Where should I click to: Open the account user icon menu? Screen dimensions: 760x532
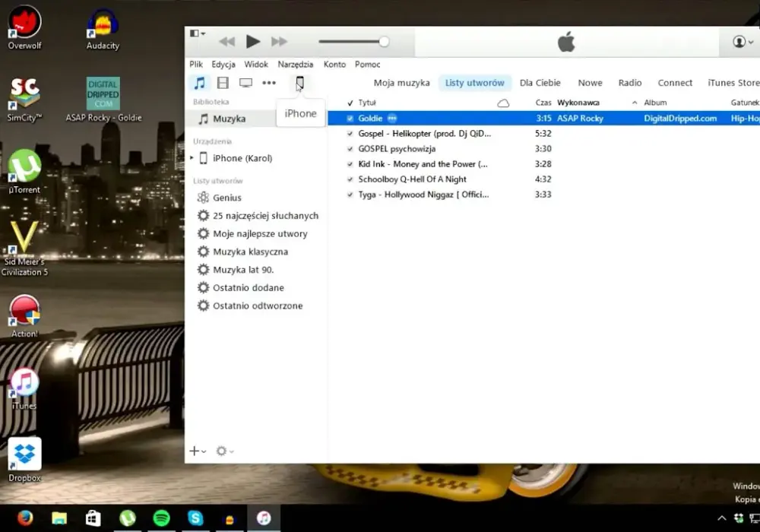(743, 42)
